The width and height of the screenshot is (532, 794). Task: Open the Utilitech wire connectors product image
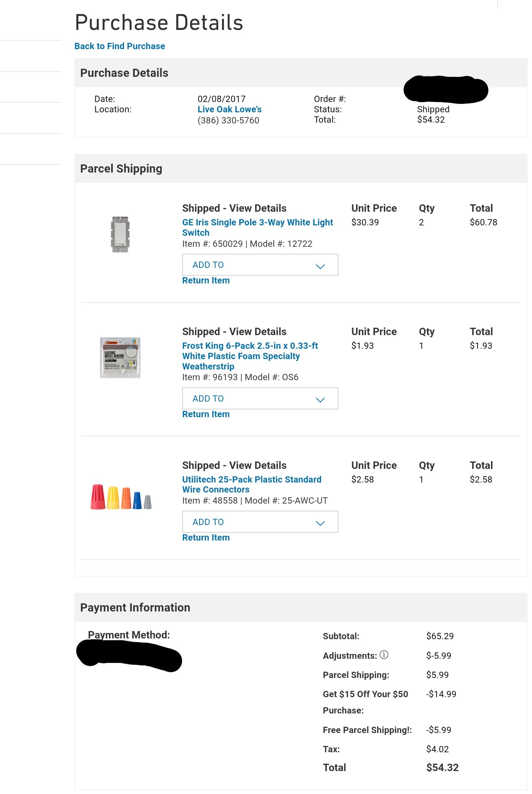(x=121, y=497)
